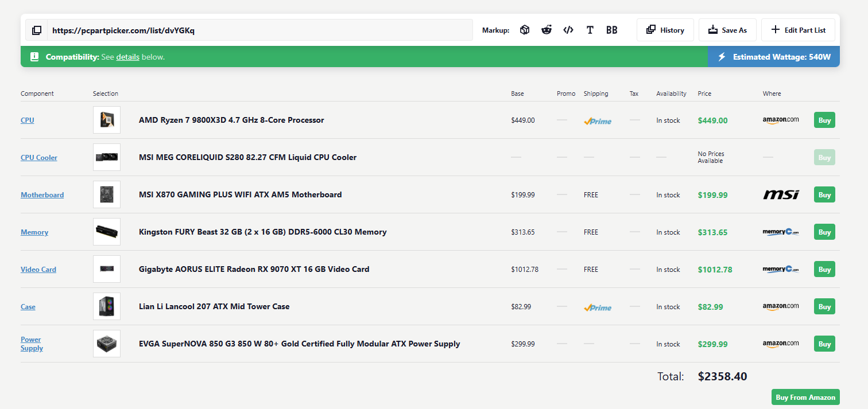Click the X870 motherboard thumbnail
868x409 pixels.
coord(107,194)
